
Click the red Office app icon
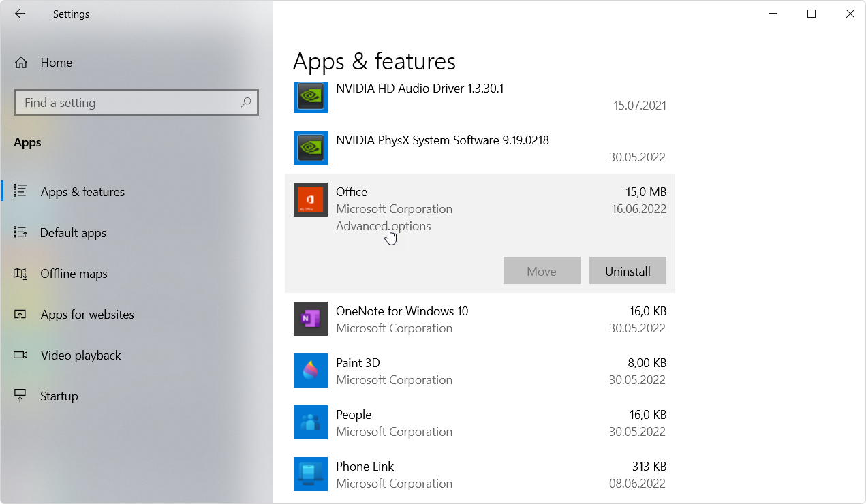pyautogui.click(x=311, y=200)
